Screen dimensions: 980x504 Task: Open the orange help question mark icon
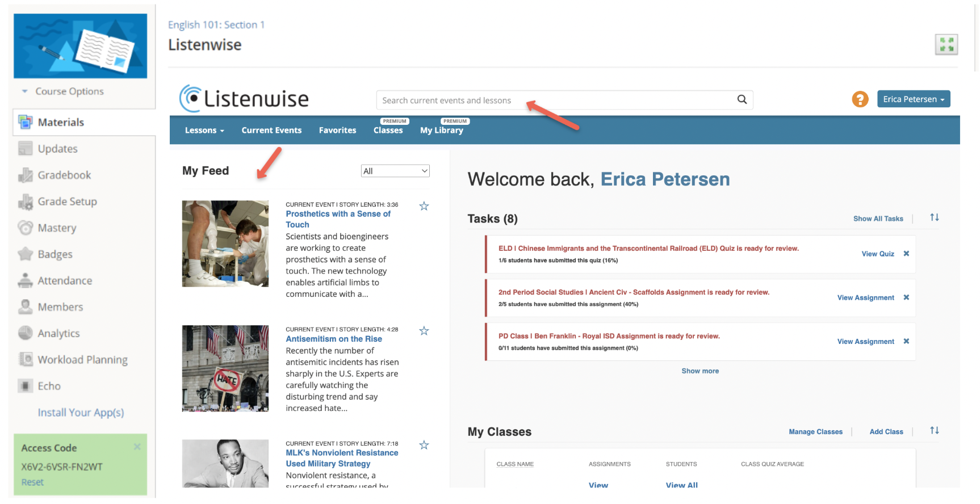(860, 99)
